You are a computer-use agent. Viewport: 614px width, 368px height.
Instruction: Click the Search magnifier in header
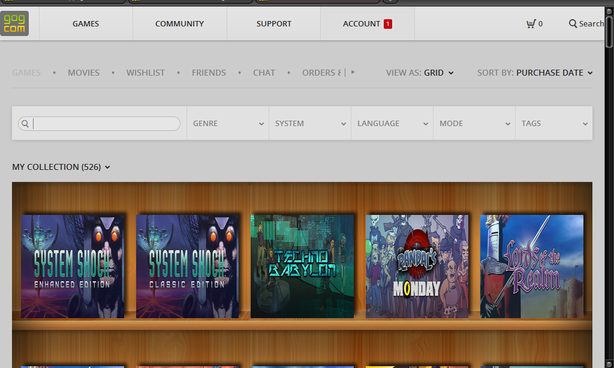coord(572,23)
